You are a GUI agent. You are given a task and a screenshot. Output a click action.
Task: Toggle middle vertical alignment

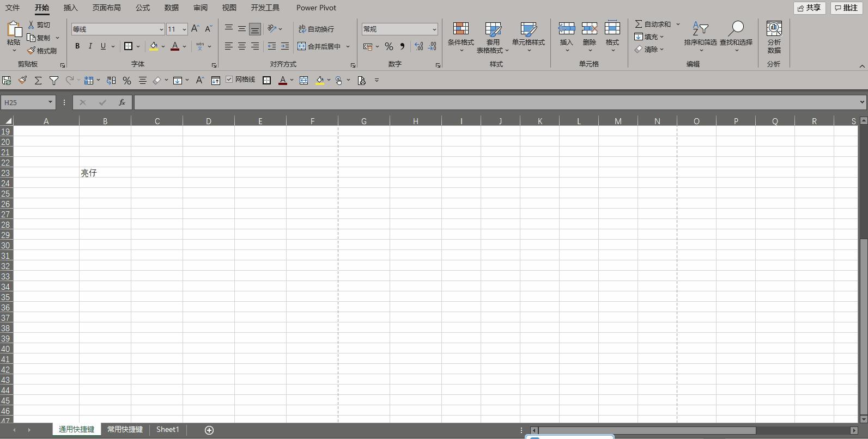click(242, 29)
